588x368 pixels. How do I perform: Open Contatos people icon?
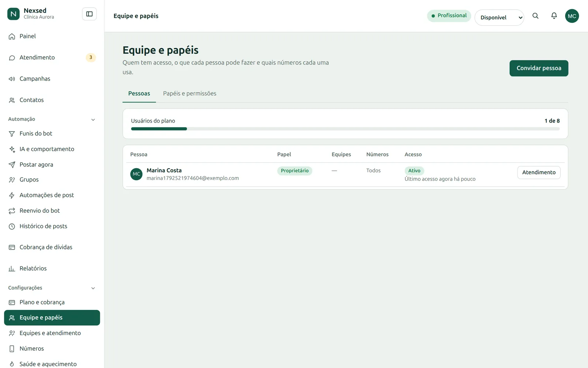[12, 100]
